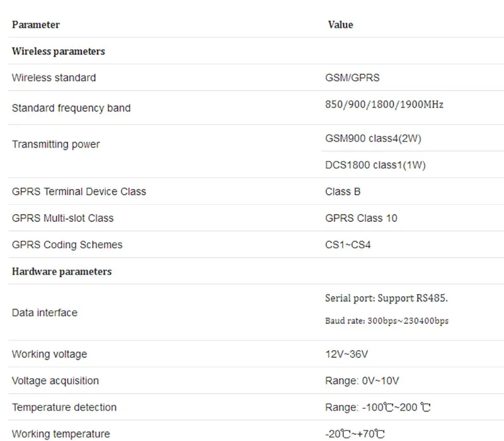Image resolution: width=504 pixels, height=441 pixels.
Task: Click the DCS1800 class1(1W) value
Action: pyautogui.click(x=375, y=165)
